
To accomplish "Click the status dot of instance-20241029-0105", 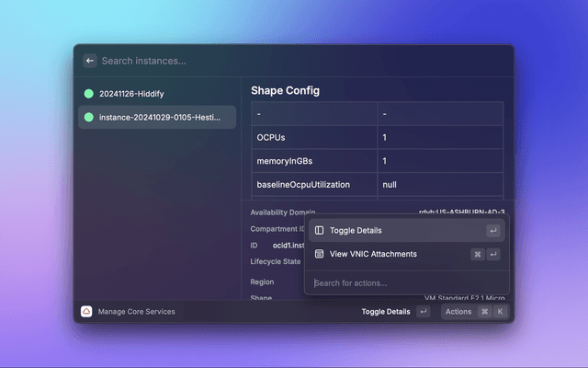I will pos(88,118).
